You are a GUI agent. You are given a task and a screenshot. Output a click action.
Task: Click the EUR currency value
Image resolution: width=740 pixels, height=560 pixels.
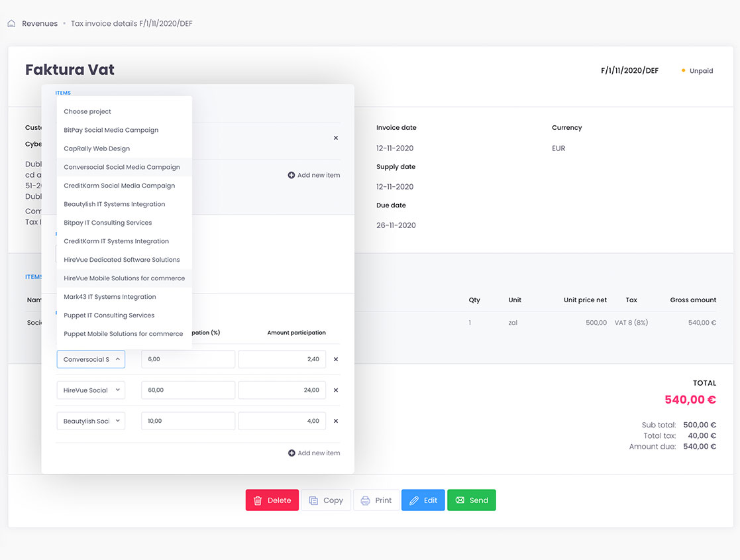(558, 148)
